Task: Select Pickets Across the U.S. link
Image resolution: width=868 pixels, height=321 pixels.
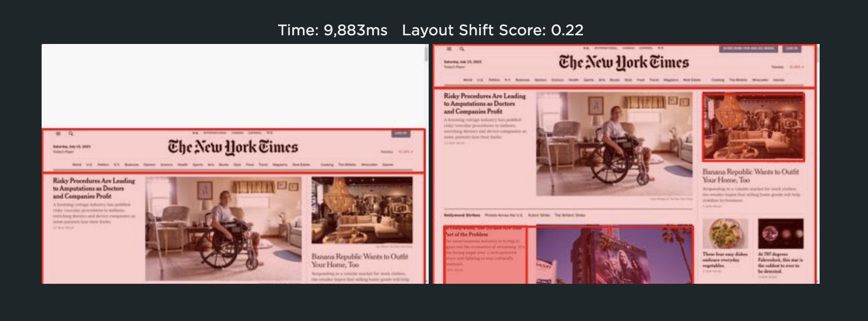Action: pos(504,215)
